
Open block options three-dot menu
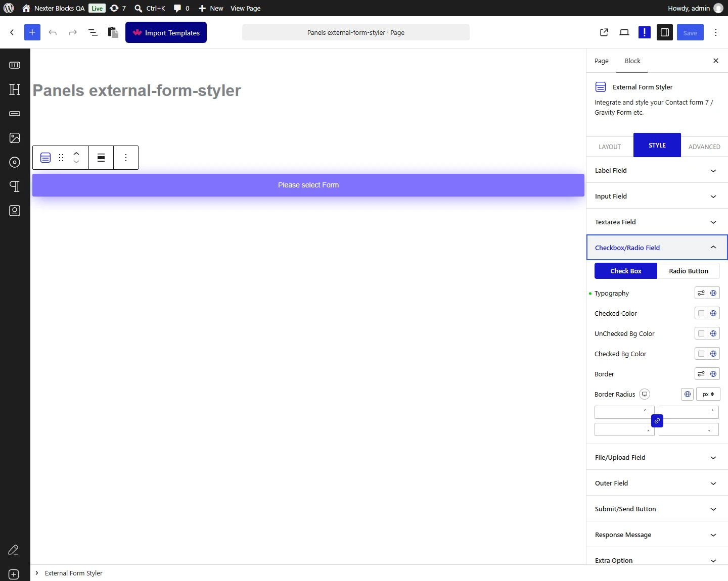[x=126, y=158]
